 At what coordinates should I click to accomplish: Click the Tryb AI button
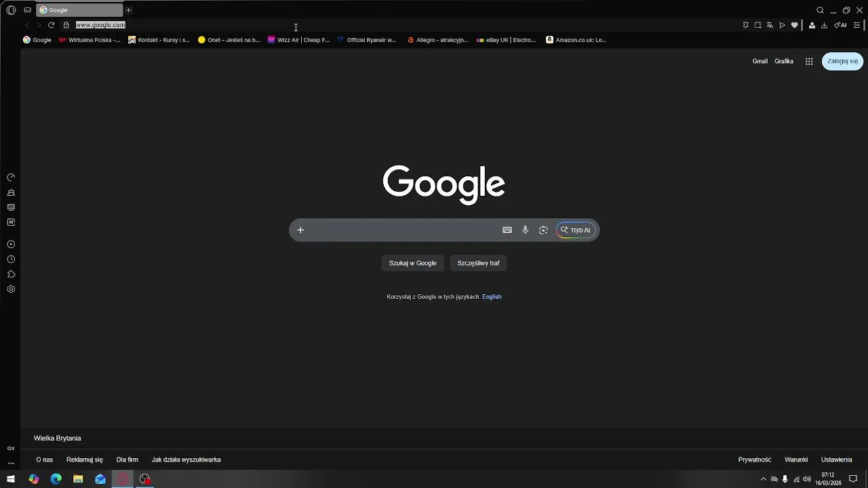coord(576,230)
